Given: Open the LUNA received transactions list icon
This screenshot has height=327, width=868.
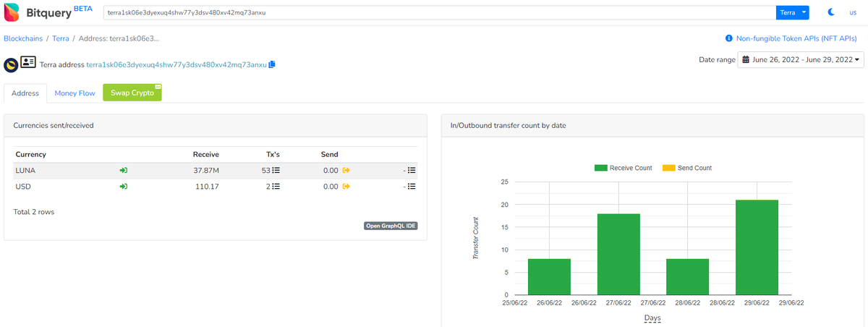Looking at the screenshot, I should point(276,171).
